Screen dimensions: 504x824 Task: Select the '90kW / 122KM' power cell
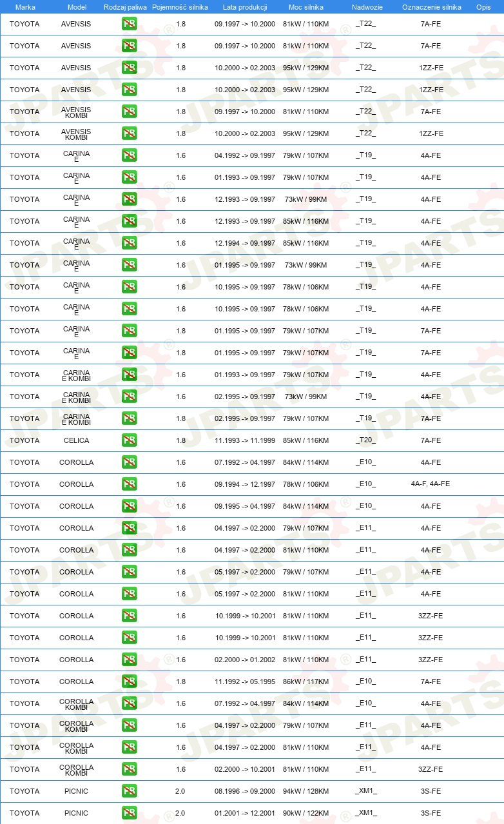pos(305,813)
